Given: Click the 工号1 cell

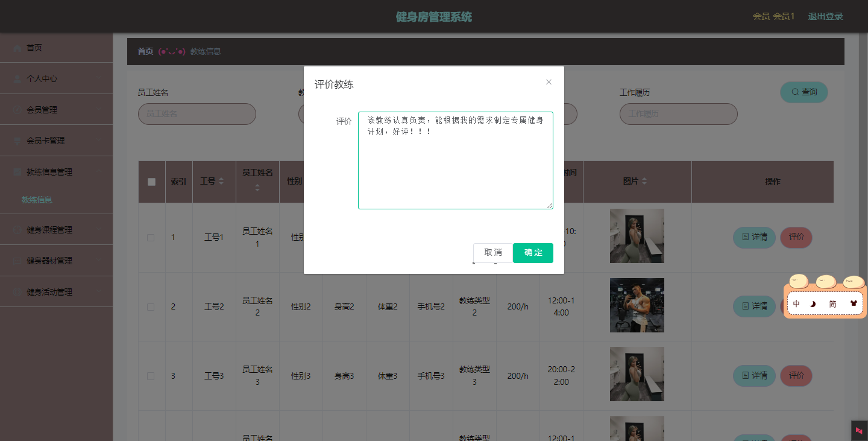Looking at the screenshot, I should click(214, 238).
